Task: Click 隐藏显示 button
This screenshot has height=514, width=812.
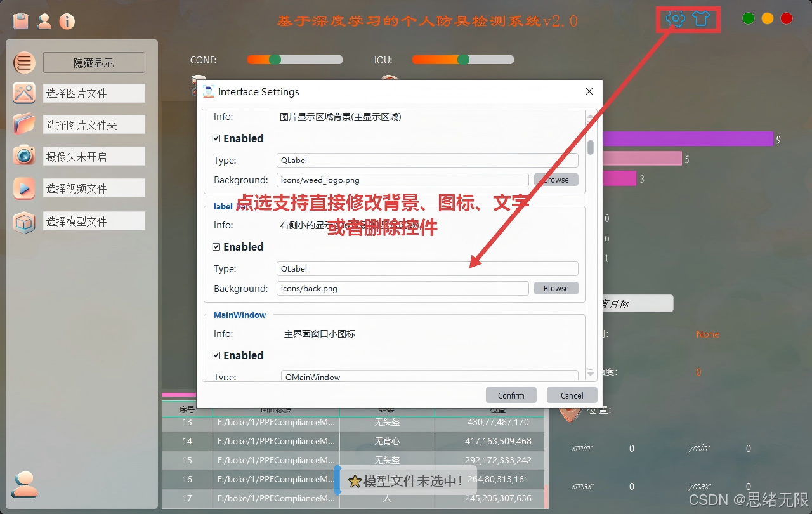Action: [x=94, y=63]
